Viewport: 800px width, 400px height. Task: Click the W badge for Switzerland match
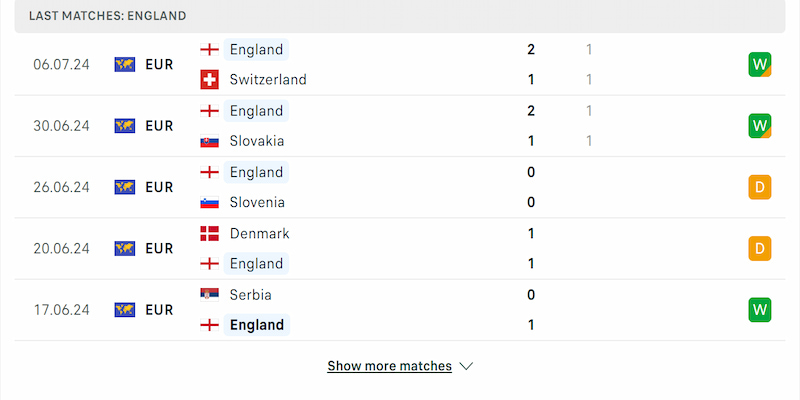[760, 64]
